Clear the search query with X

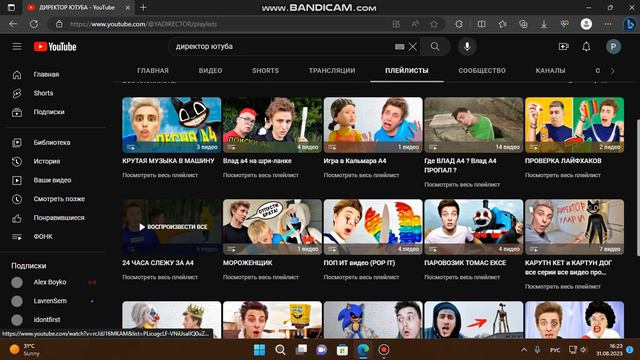pos(413,47)
